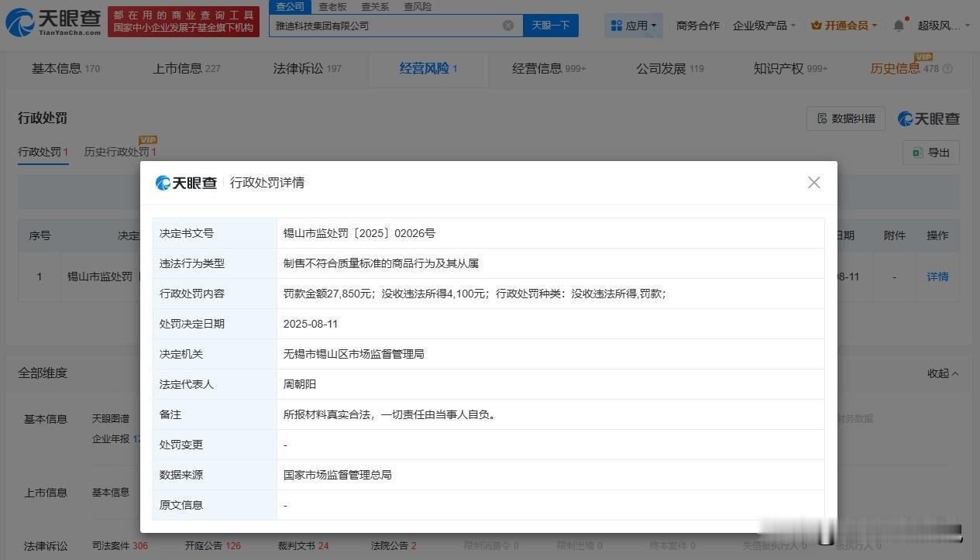
Task: Open the 经营信息 999+ tab
Action: coord(549,68)
